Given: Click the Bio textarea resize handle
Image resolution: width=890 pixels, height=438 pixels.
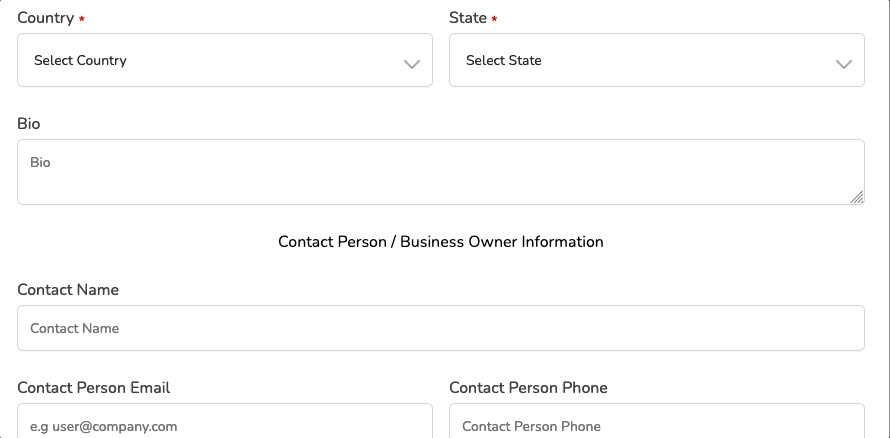Looking at the screenshot, I should tap(857, 197).
